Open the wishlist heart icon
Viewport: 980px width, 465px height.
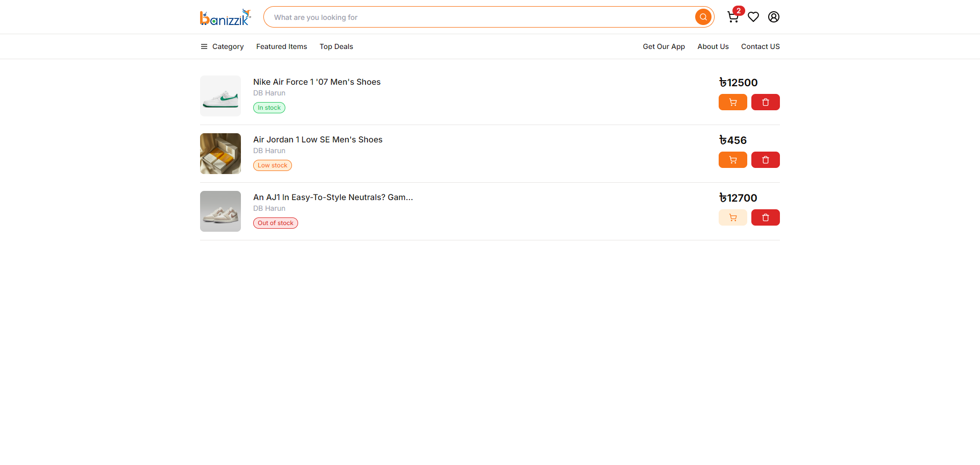click(753, 17)
